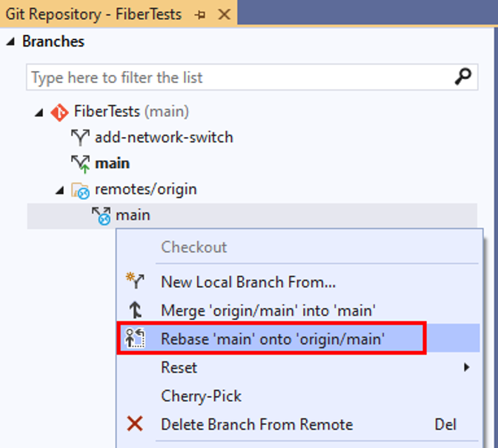Click the pin icon on Git Repository tab
The width and height of the screenshot is (498, 448).
[200, 15]
